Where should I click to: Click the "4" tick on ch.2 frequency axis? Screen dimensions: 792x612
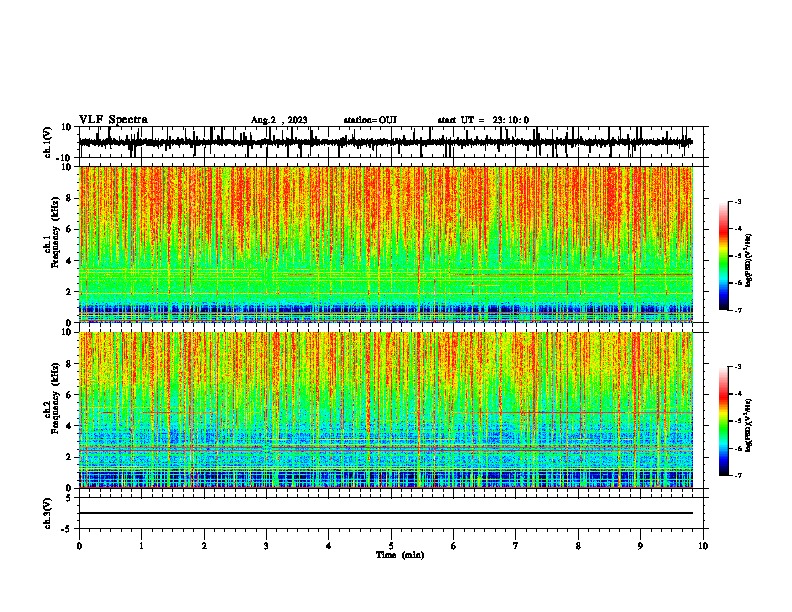(69, 426)
